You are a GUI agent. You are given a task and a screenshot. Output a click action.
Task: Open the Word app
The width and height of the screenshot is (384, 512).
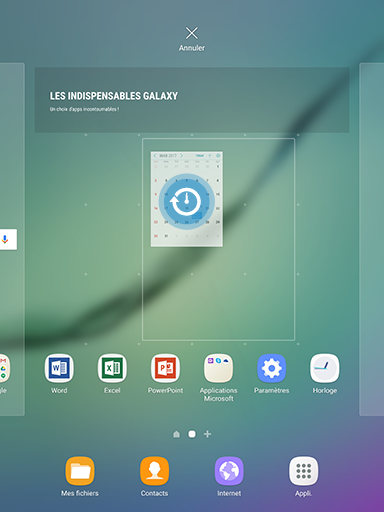[59, 368]
